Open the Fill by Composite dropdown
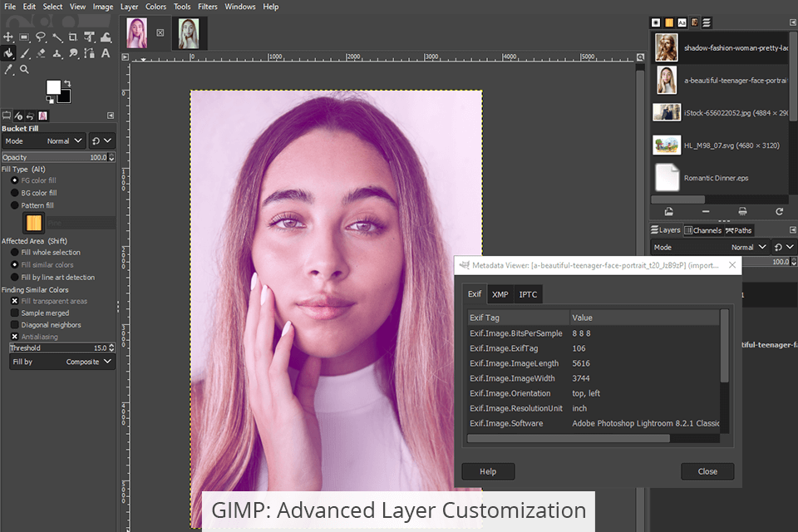The image size is (798, 532). click(62, 362)
